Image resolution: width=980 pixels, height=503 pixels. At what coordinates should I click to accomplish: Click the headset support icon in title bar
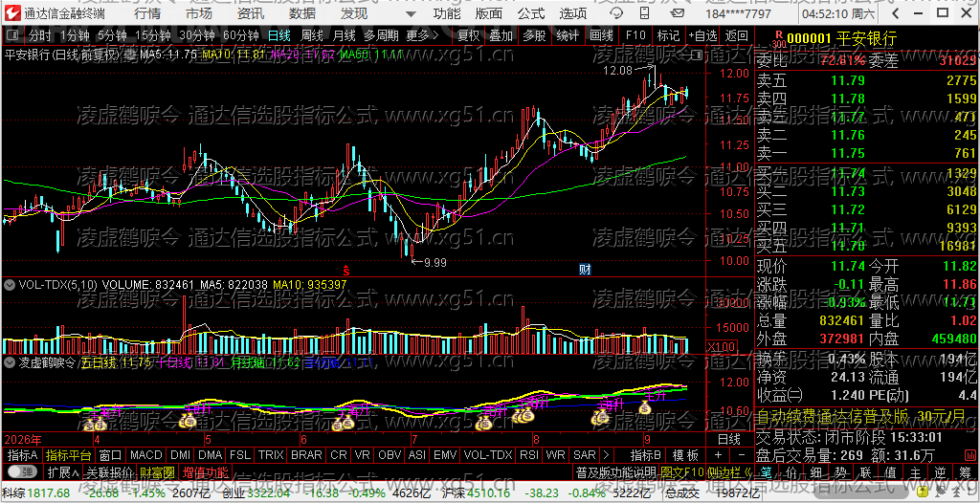pyautogui.click(x=617, y=13)
